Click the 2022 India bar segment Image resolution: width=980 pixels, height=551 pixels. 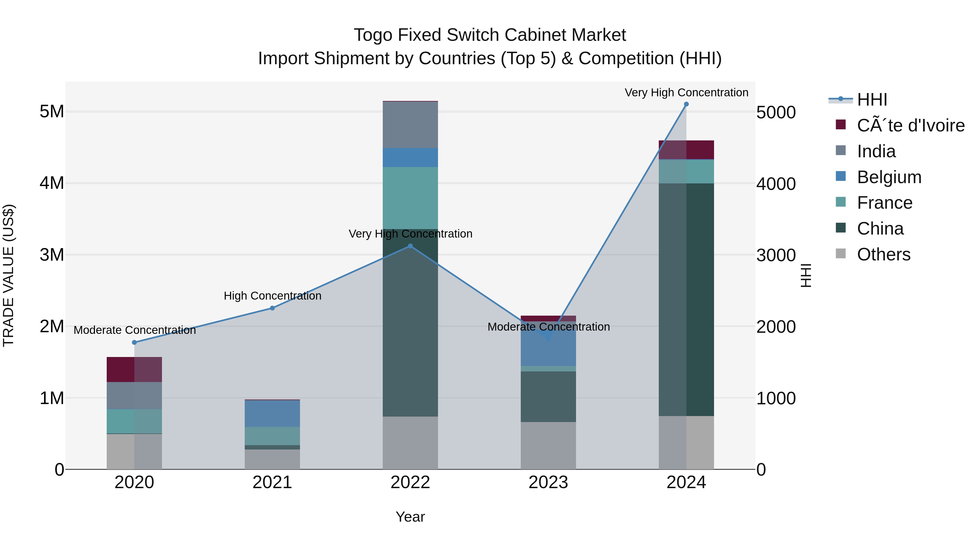[x=410, y=125]
